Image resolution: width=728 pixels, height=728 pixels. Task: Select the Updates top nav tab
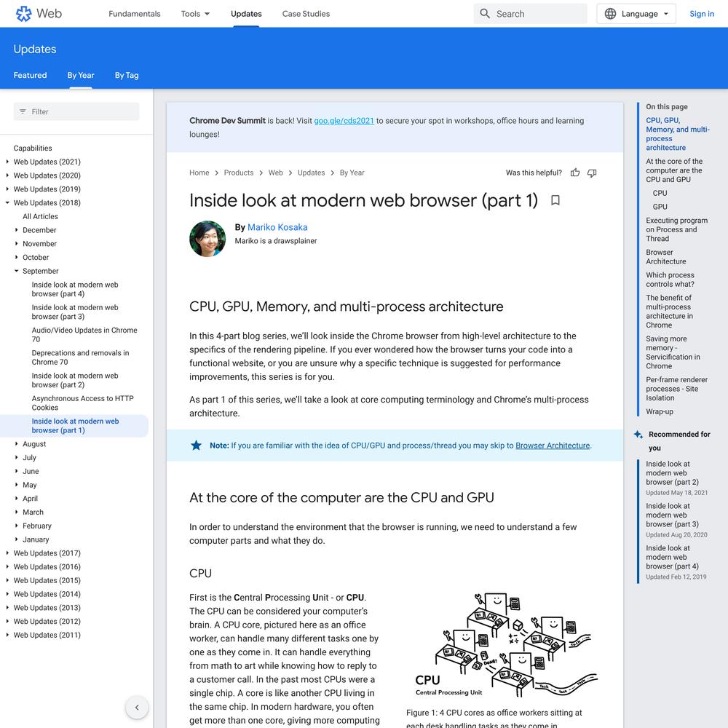click(x=246, y=13)
